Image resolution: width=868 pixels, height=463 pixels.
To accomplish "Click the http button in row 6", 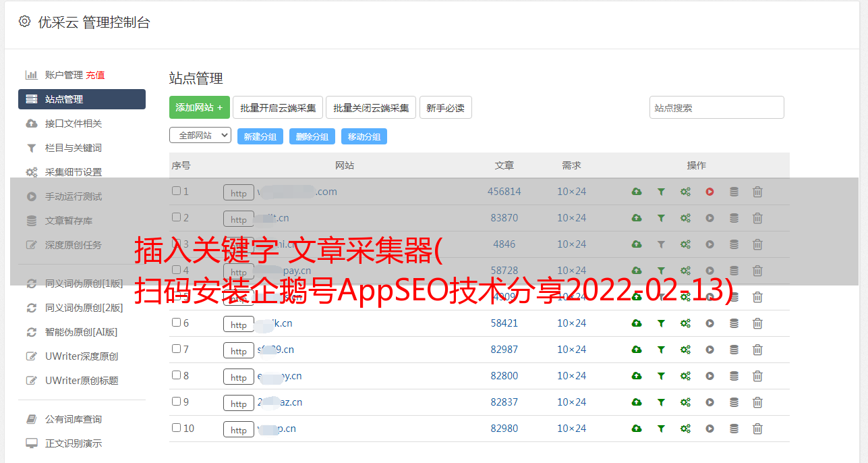I will pyautogui.click(x=239, y=324).
